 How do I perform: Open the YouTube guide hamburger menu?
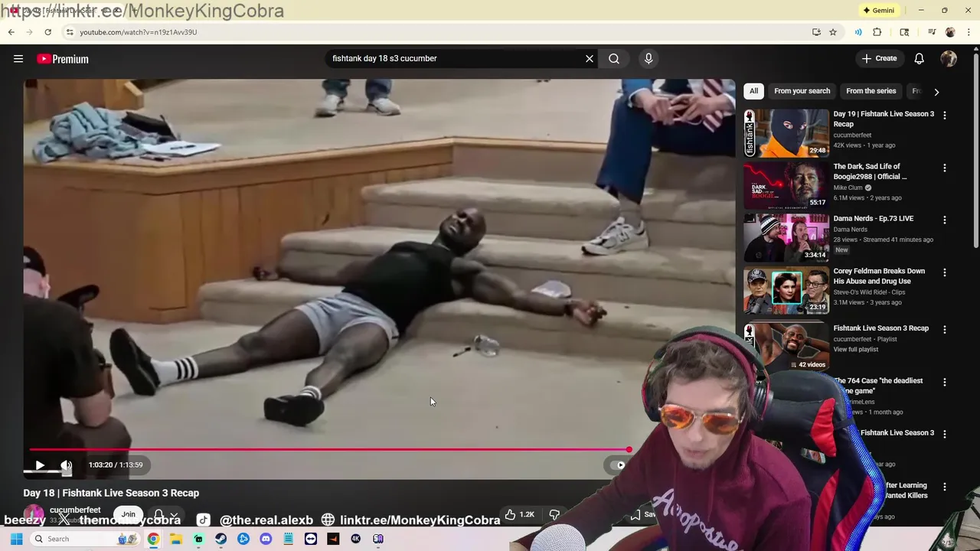[x=18, y=59]
